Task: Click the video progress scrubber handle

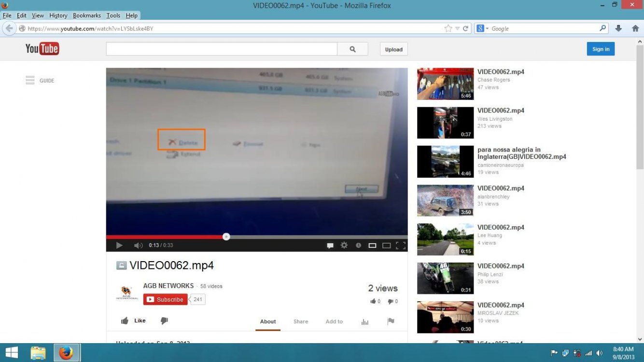Action: (x=226, y=237)
